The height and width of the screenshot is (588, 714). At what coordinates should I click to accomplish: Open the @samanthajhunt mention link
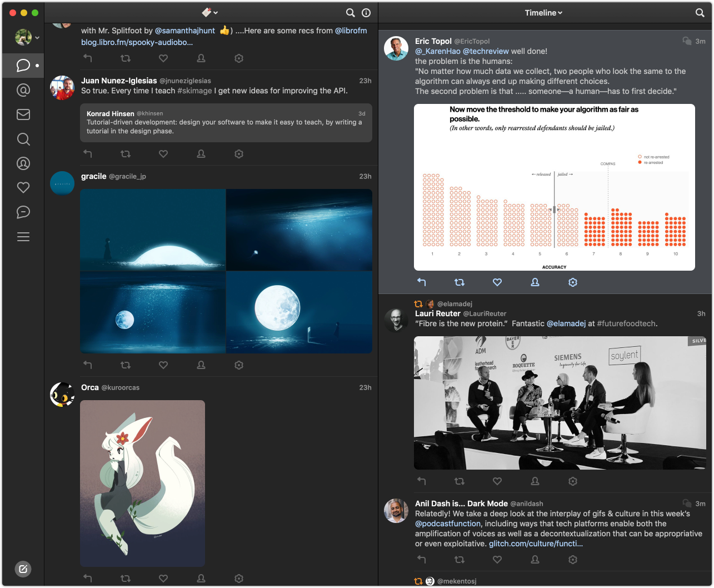[x=185, y=31]
